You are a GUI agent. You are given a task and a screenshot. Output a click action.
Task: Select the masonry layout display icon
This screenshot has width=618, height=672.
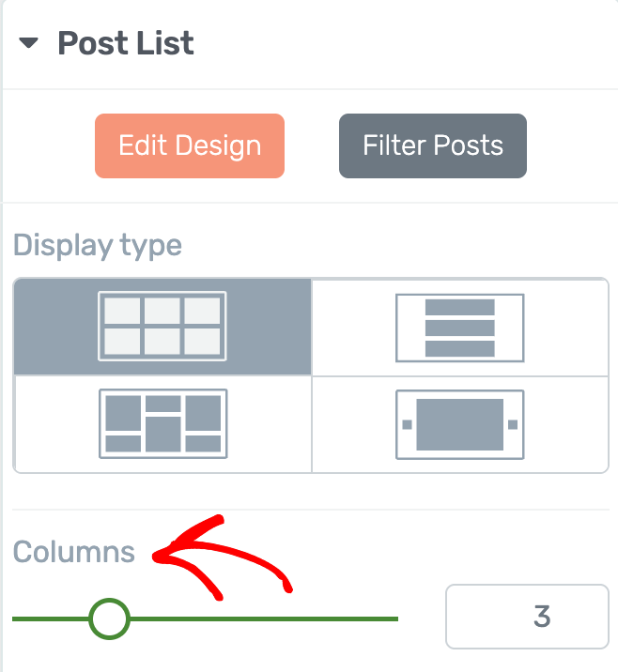click(163, 424)
